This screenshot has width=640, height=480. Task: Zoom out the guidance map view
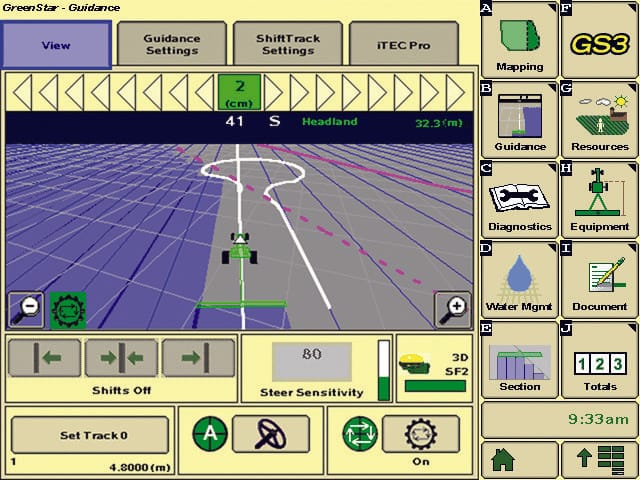(x=26, y=309)
